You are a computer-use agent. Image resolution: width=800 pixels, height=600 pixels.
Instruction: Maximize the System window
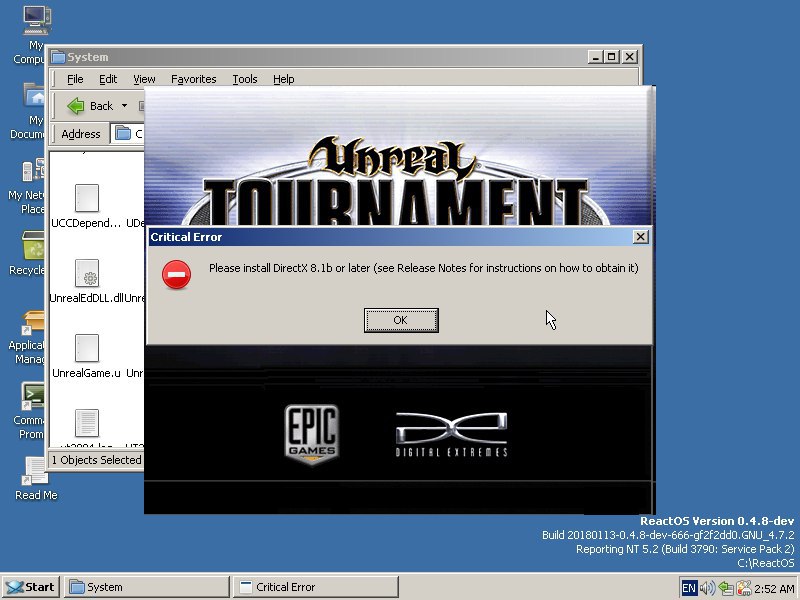(611, 57)
